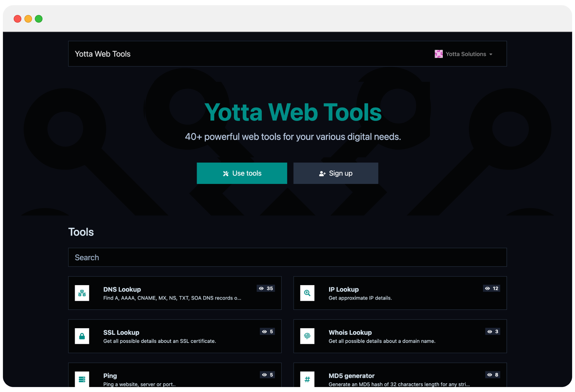Go to the Yotta Web Tools navbar brand link
Screen dimensions: 575x392
102,54
